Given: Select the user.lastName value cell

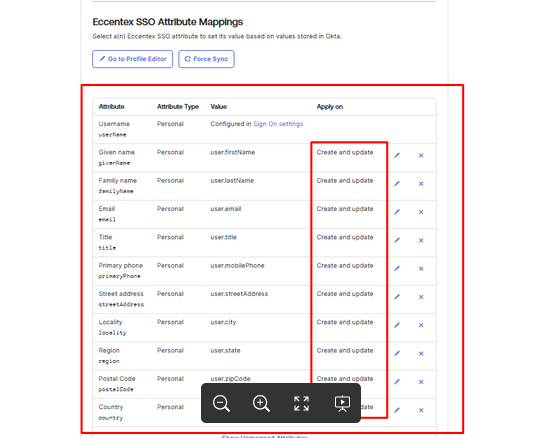Looking at the screenshot, I should point(232,180).
